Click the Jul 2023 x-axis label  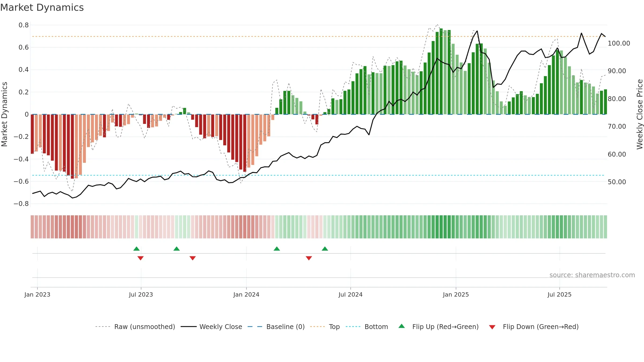pos(141,294)
